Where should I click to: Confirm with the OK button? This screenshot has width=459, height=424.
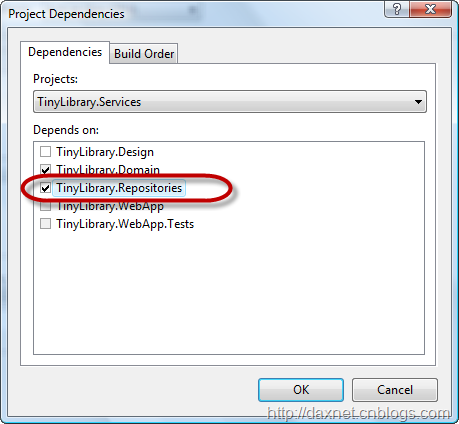(301, 390)
